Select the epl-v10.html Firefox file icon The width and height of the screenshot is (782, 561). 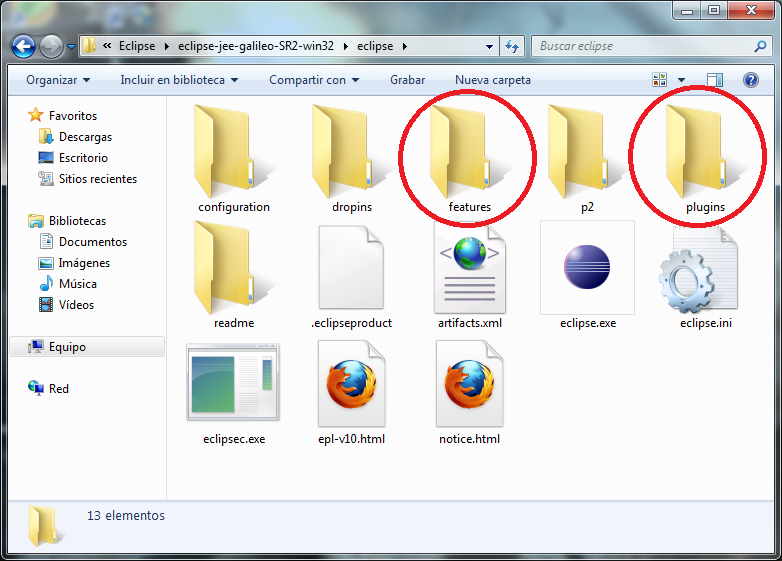click(351, 383)
